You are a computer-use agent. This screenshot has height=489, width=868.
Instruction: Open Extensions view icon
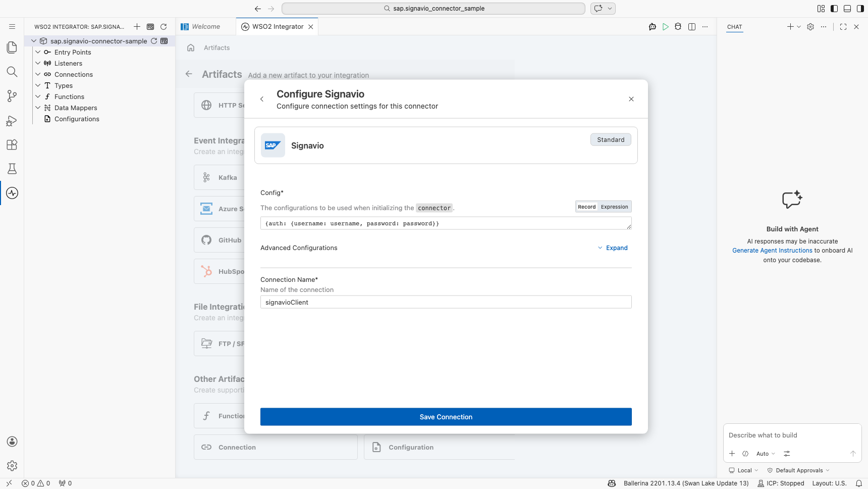[x=12, y=144]
